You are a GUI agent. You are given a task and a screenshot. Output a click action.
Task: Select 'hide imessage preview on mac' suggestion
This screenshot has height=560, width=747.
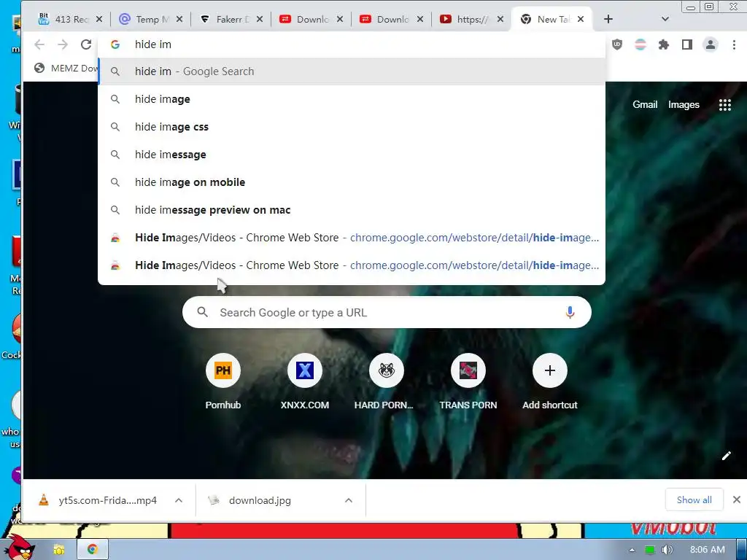pos(352,210)
